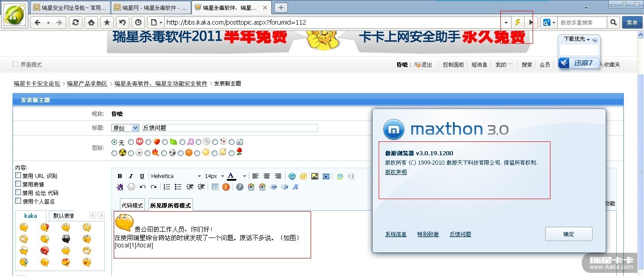Open the kaka emoticon tab
644x276 pixels.
30,216
